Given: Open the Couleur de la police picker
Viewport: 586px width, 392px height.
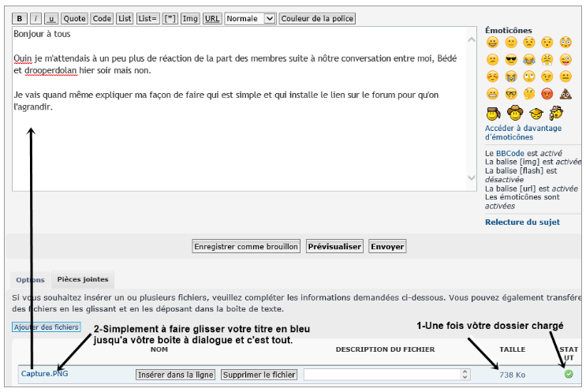Looking at the screenshot, I should coord(317,19).
